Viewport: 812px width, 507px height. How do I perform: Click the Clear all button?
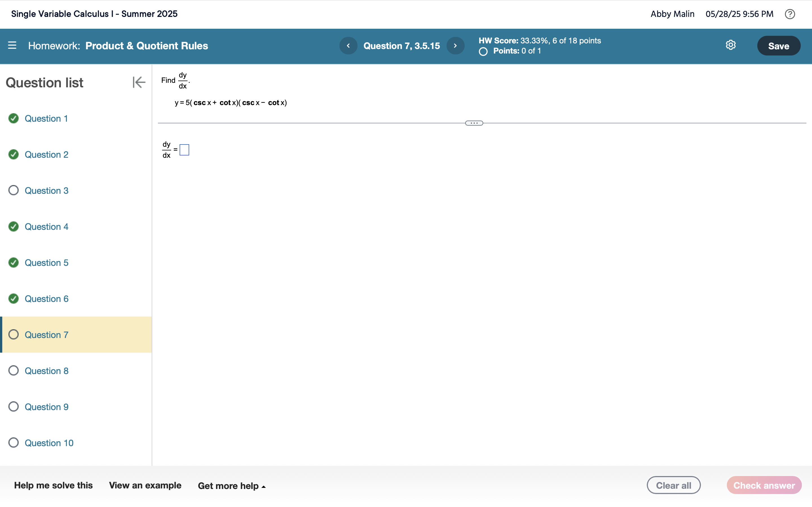[x=673, y=485]
